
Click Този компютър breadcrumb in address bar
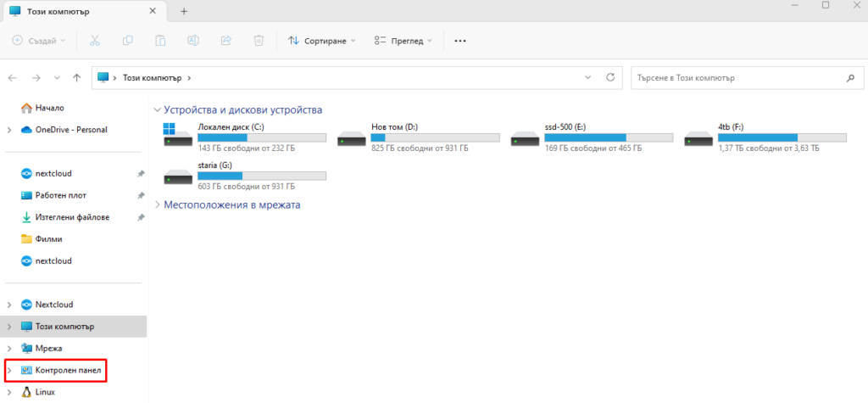click(153, 77)
